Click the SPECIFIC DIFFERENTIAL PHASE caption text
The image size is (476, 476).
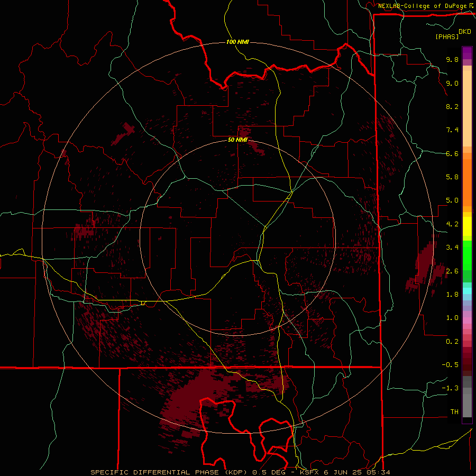154,472
